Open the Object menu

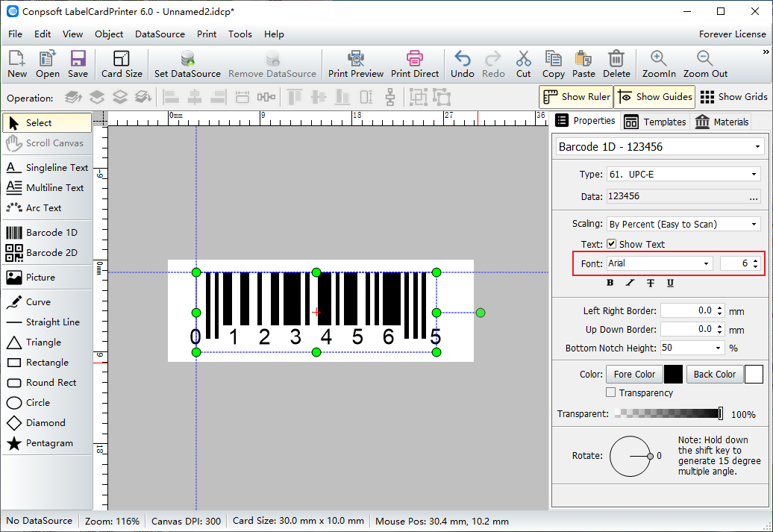pyautogui.click(x=109, y=34)
